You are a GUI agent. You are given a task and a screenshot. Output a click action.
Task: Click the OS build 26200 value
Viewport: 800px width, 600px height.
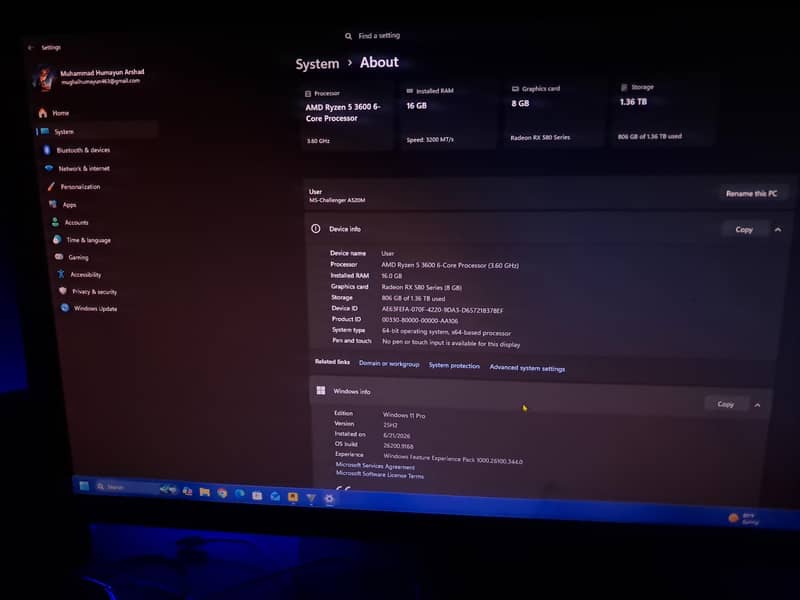click(398, 446)
